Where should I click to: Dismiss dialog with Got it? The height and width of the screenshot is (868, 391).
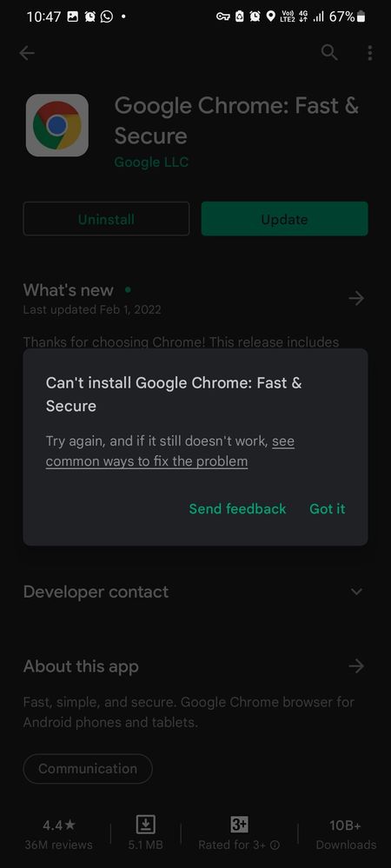[x=328, y=509]
